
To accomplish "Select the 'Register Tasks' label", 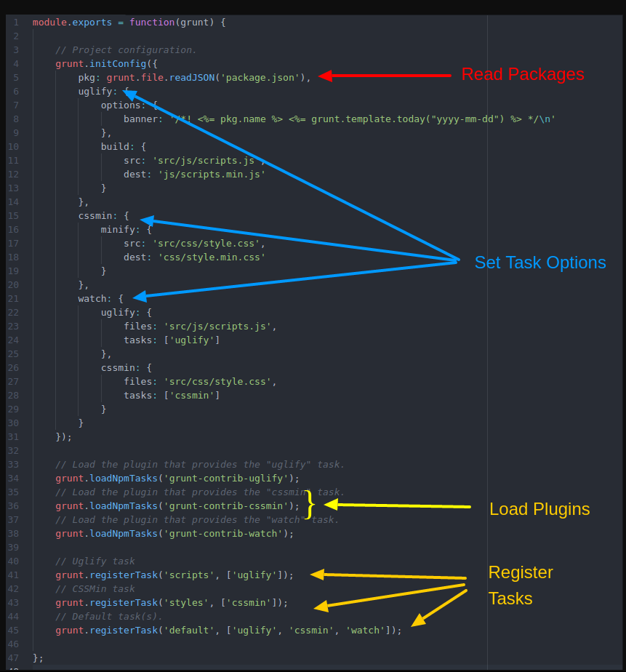I will [521, 585].
